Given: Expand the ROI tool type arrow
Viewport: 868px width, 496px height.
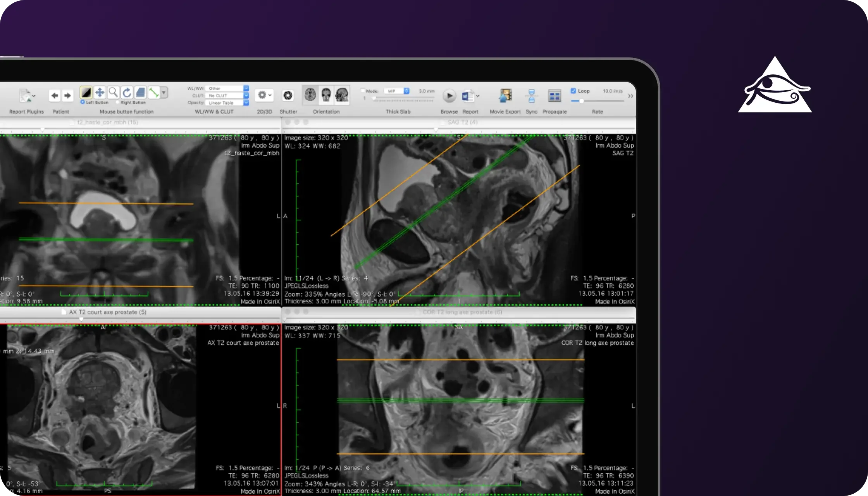Looking at the screenshot, I should (164, 93).
